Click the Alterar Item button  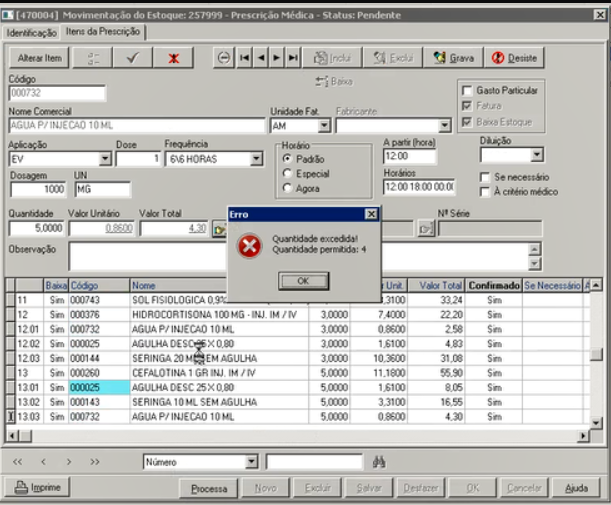click(x=39, y=58)
